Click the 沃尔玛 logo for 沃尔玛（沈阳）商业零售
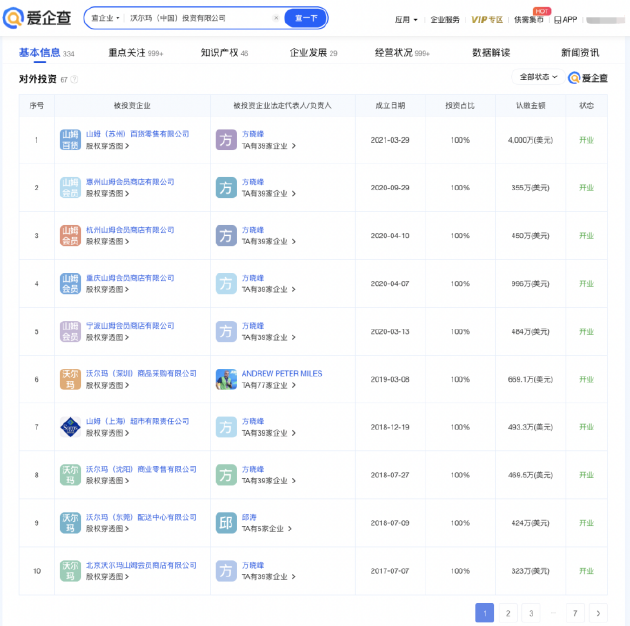Viewport: 630px width, 626px height. (70, 475)
